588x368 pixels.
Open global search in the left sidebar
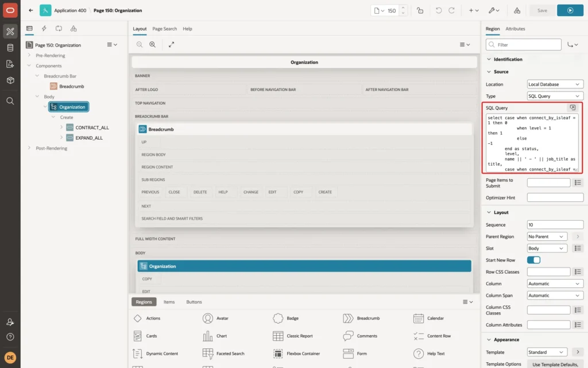[10, 101]
